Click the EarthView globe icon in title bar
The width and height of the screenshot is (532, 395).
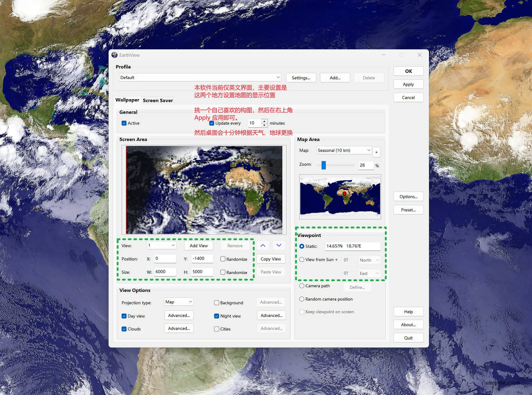click(115, 55)
